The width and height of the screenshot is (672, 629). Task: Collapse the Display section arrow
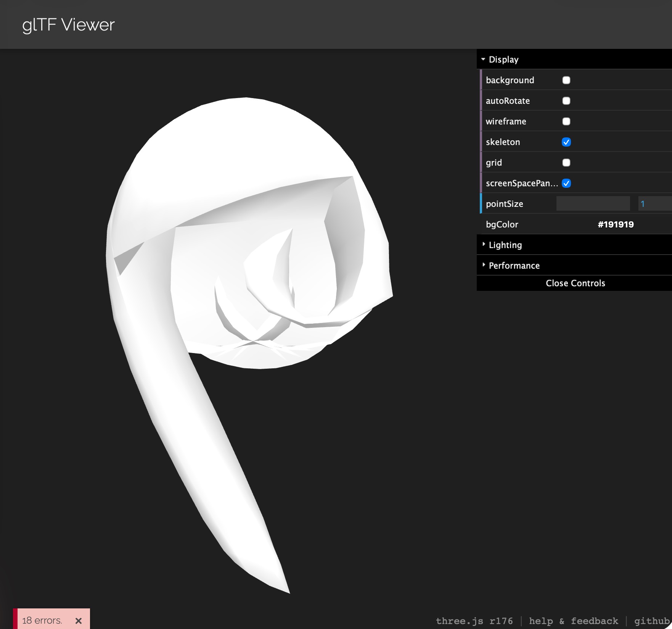pos(483,60)
